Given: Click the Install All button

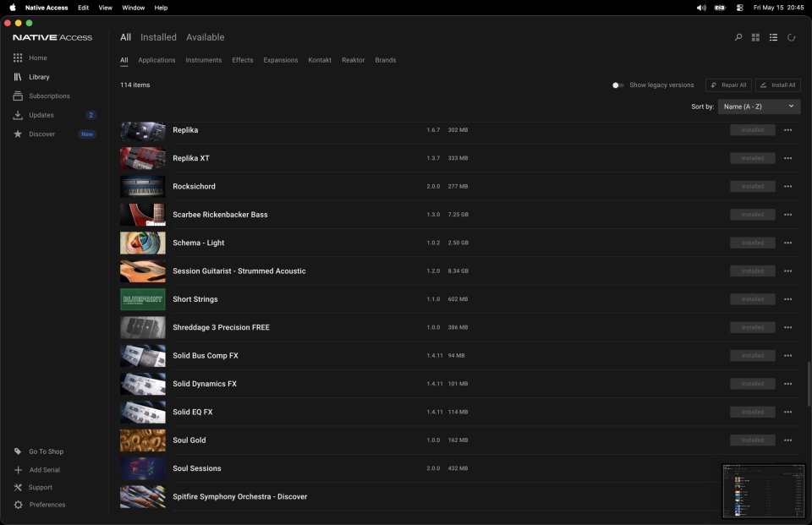Looking at the screenshot, I should coord(778,85).
